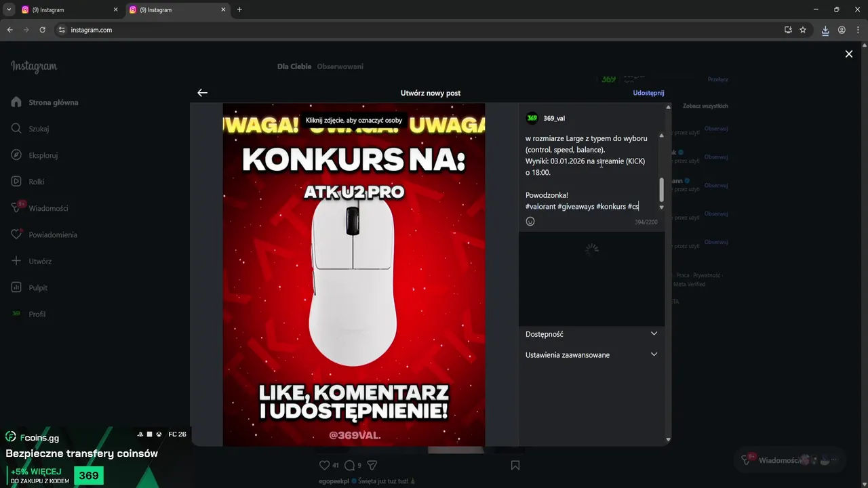Click Udostępnij to share the post
Image resolution: width=868 pixels, height=488 pixels.
click(x=648, y=93)
